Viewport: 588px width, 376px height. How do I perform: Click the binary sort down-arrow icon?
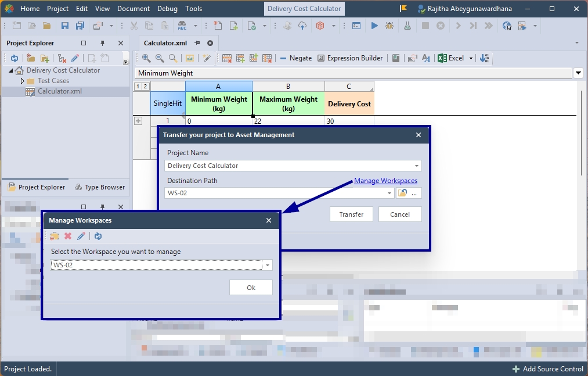(x=485, y=58)
